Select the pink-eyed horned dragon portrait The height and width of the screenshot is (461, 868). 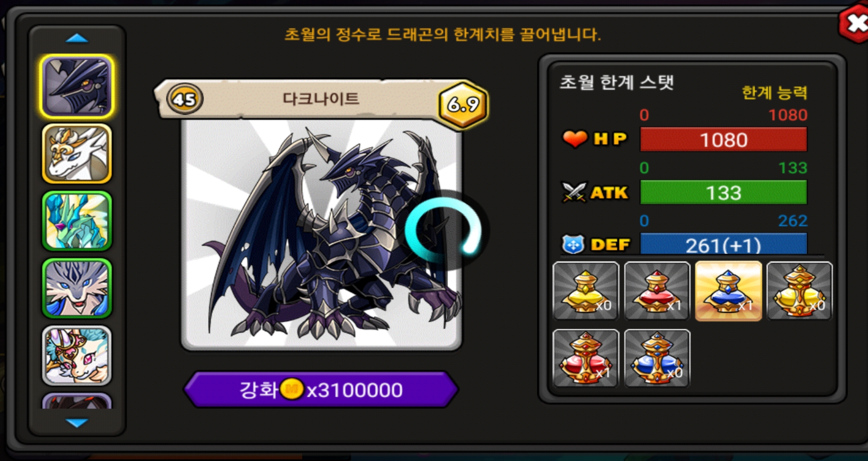point(77,355)
